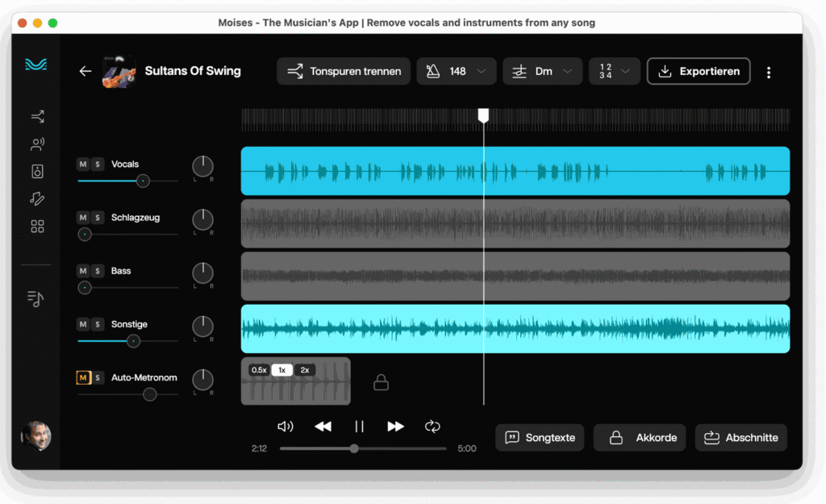
Task: Click the beat overview ruler strip
Action: [515, 120]
